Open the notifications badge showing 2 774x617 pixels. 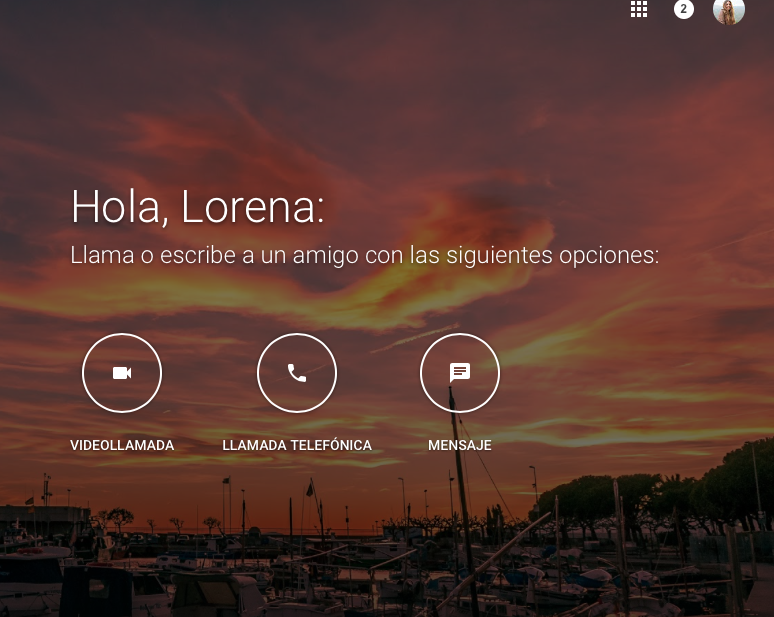(684, 9)
